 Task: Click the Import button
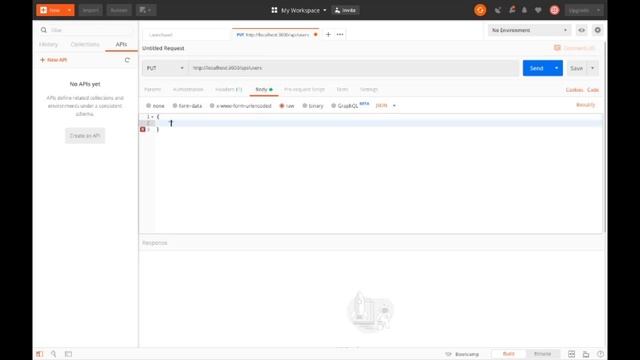pyautogui.click(x=90, y=10)
